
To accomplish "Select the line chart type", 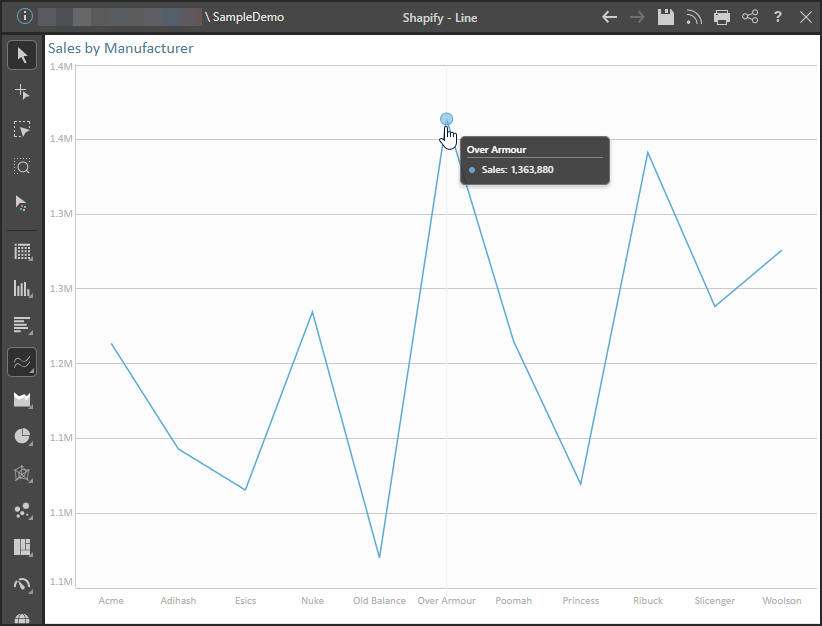I will point(22,362).
